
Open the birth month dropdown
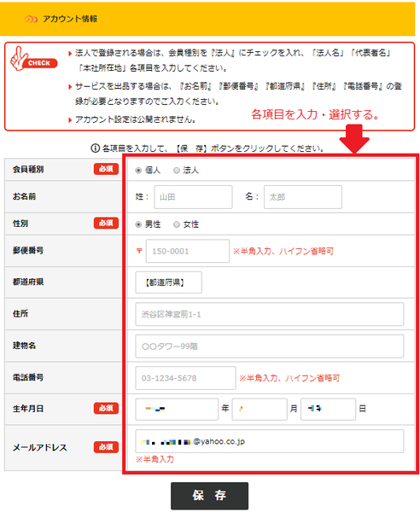click(x=260, y=409)
